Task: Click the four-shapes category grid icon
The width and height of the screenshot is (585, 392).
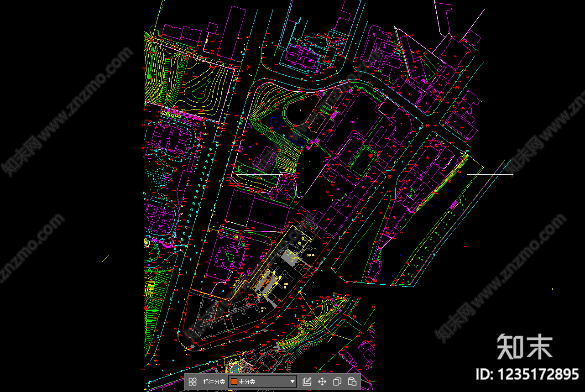Action: [x=193, y=382]
